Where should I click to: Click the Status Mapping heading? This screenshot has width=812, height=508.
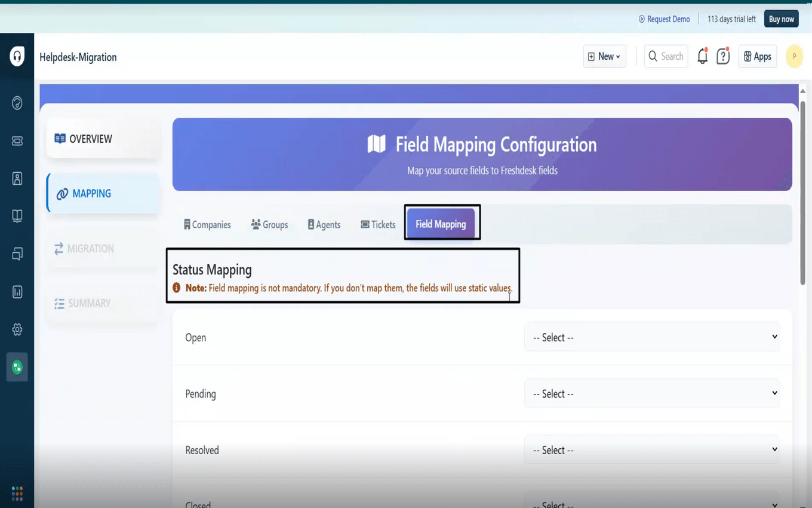click(x=212, y=270)
